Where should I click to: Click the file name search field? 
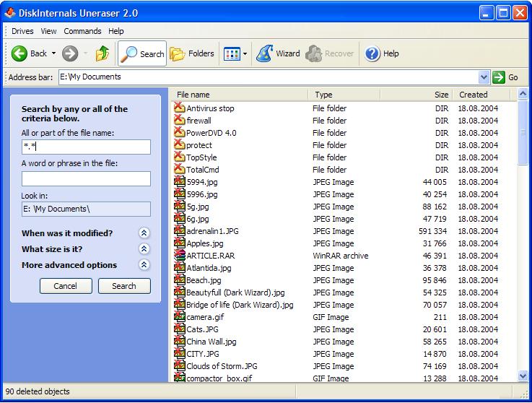[x=86, y=147]
